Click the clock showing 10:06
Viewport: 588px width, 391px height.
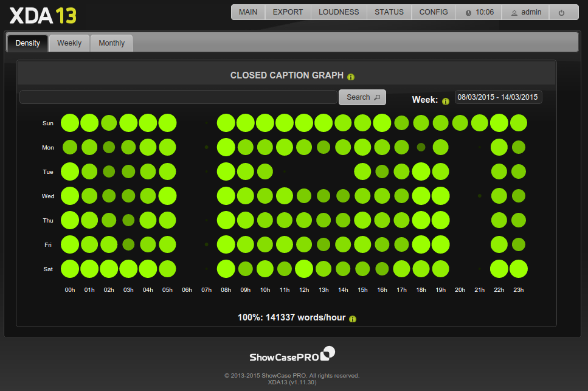479,12
